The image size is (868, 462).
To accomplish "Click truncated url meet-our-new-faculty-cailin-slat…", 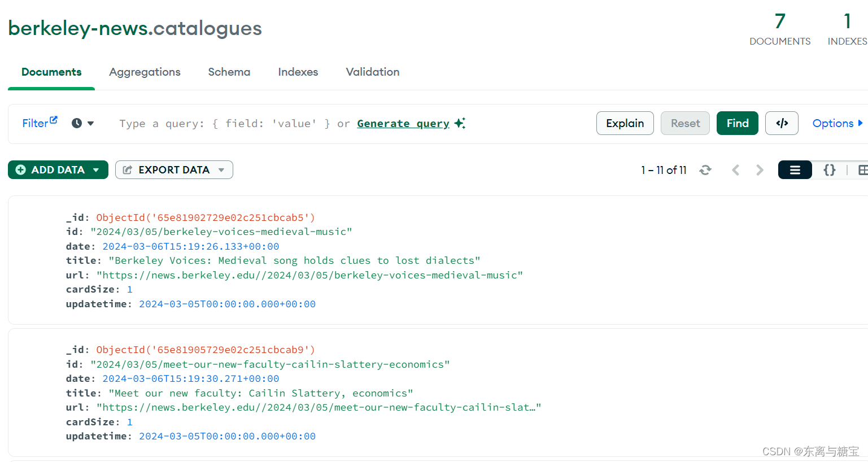I will [319, 407].
